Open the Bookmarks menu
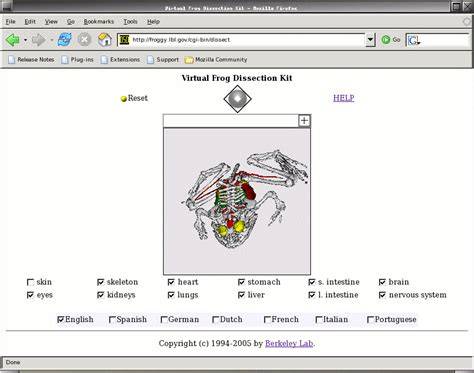474x373 pixels. tap(99, 22)
